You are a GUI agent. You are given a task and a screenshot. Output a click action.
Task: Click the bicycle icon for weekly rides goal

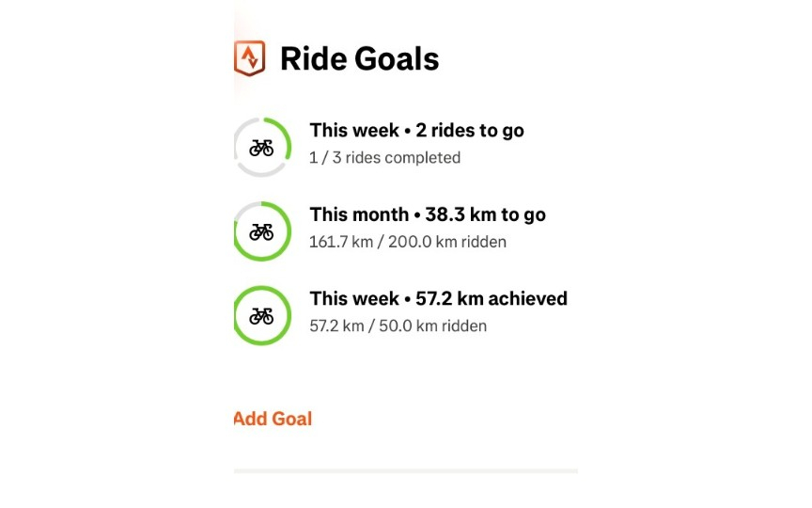tap(261, 148)
